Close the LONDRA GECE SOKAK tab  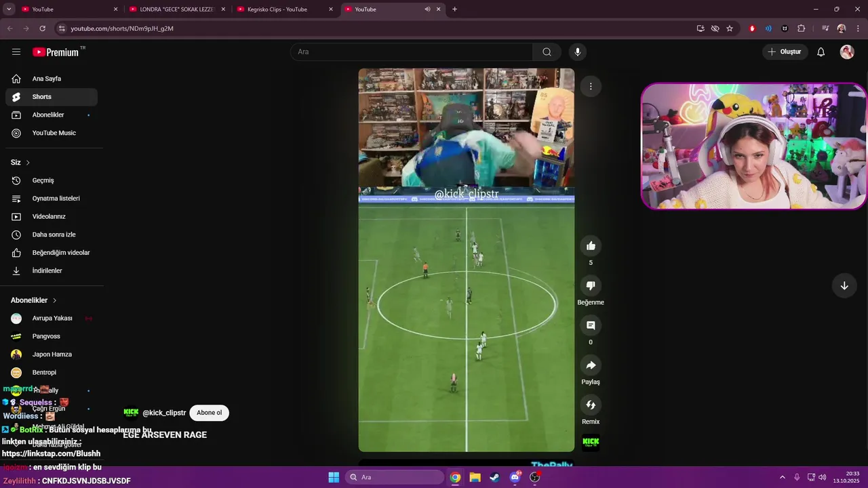(223, 9)
